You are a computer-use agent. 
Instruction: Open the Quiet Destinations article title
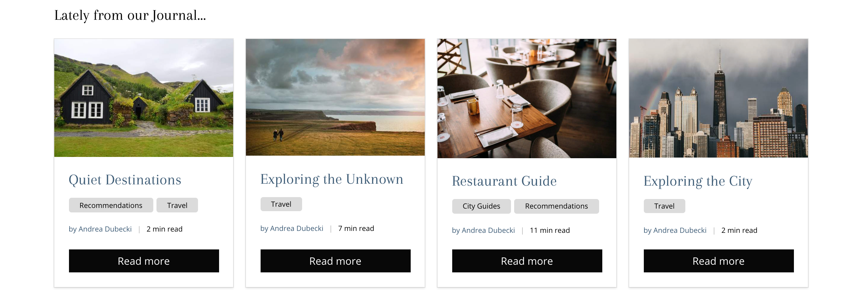coord(125,180)
